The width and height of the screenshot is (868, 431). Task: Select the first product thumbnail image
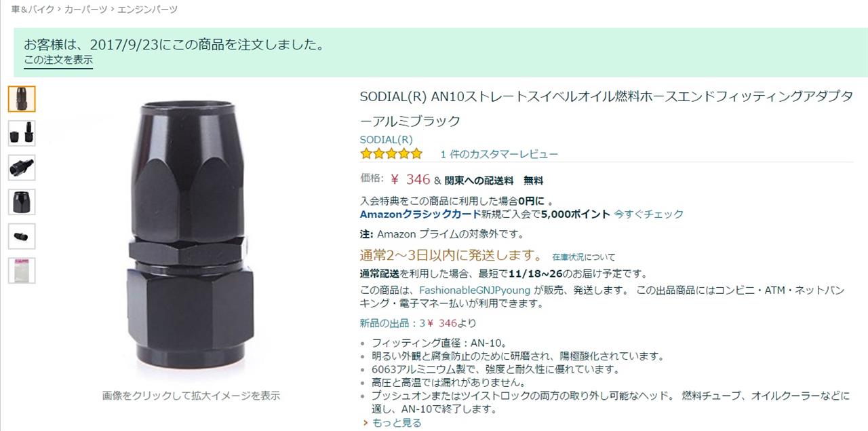pos(22,99)
